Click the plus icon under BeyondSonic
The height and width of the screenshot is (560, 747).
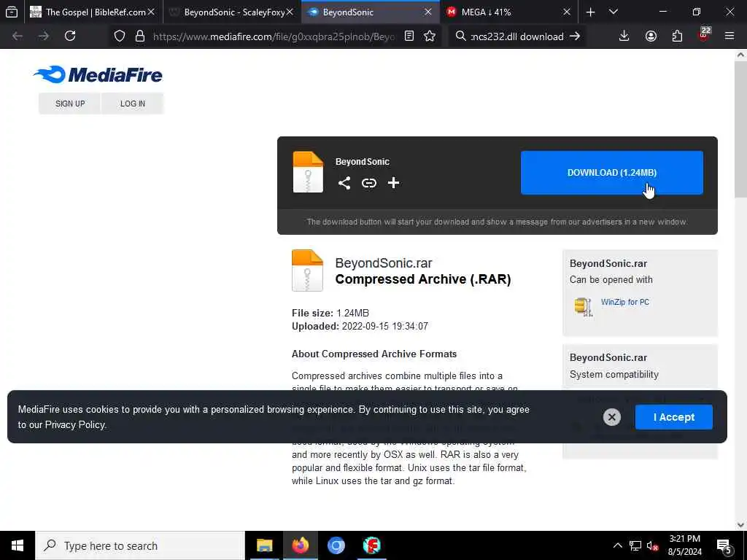coord(393,183)
